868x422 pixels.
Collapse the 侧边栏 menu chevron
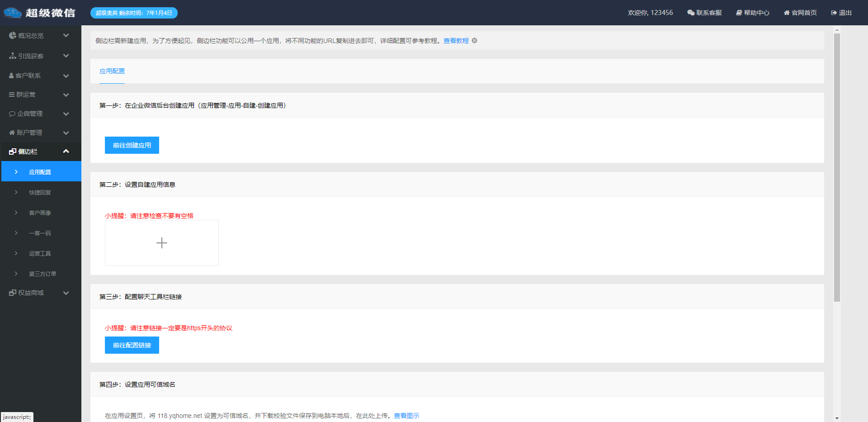coord(66,151)
